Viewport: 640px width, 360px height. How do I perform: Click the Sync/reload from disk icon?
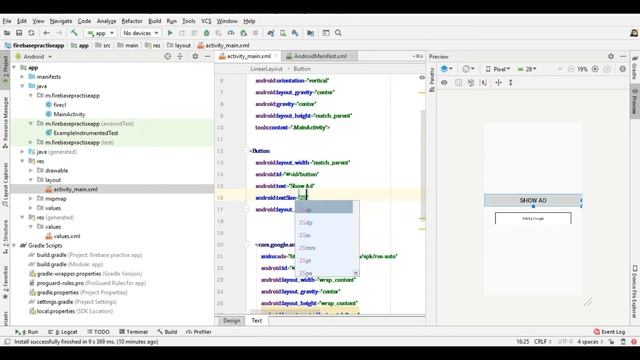point(31,33)
